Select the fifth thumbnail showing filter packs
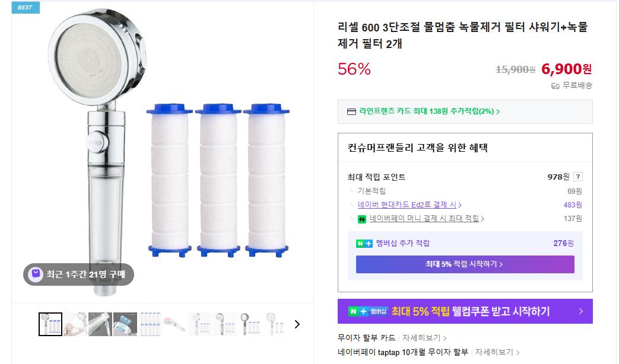Viewport: 619px width, 364px height. pyautogui.click(x=150, y=324)
